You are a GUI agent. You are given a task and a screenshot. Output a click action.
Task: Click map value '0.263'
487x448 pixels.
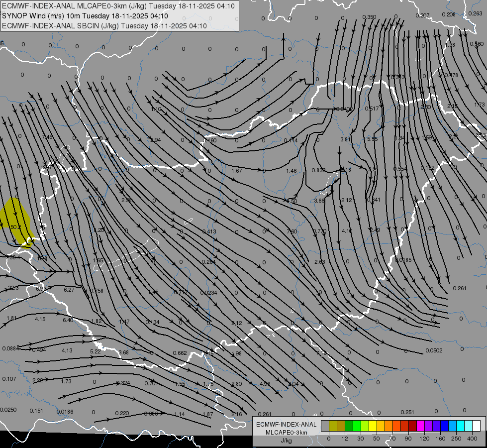475,13
